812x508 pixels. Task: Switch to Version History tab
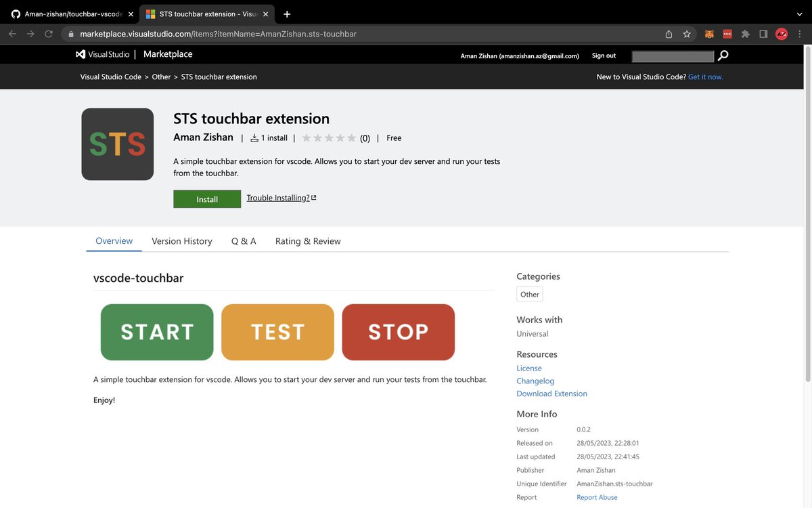[x=182, y=241]
